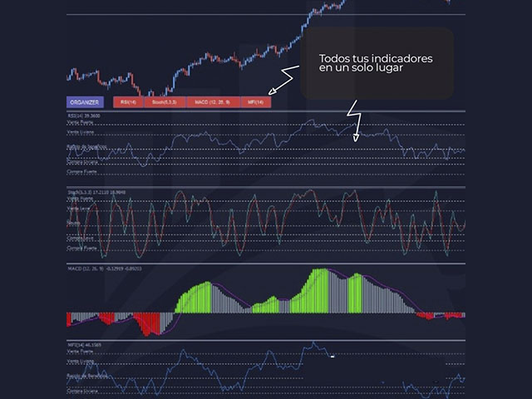Click the Stoch(5,3,3) values label

coord(96,192)
